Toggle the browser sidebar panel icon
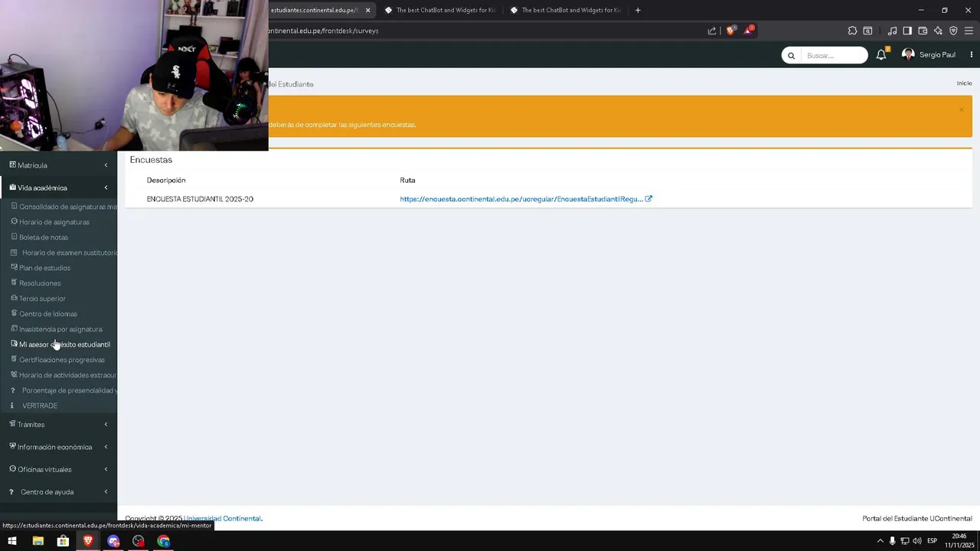Viewport: 980px width, 551px height. [x=907, y=31]
